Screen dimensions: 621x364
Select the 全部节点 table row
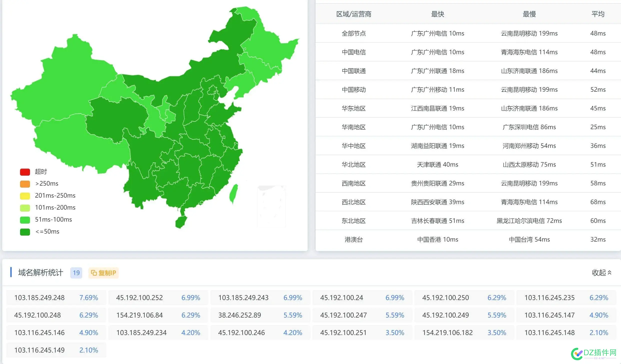[354, 33]
